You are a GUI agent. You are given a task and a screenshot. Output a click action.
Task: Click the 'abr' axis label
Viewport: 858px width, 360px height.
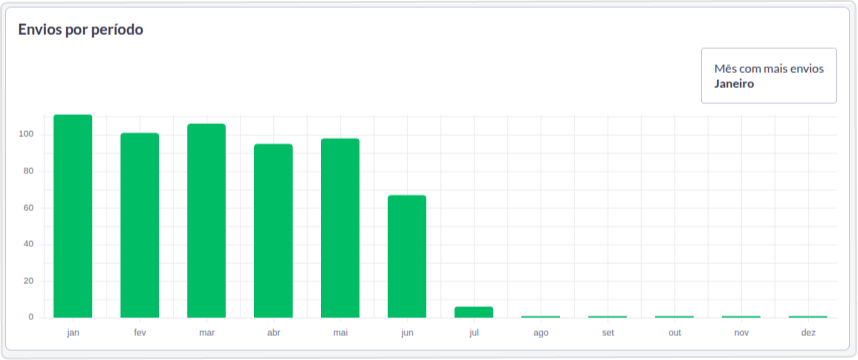pos(274,333)
